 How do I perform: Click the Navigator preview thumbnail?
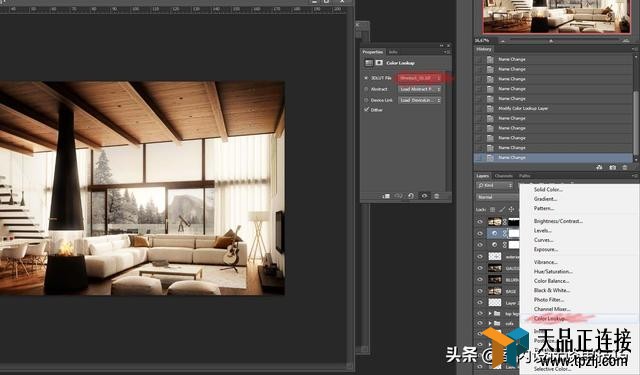[x=556, y=17]
